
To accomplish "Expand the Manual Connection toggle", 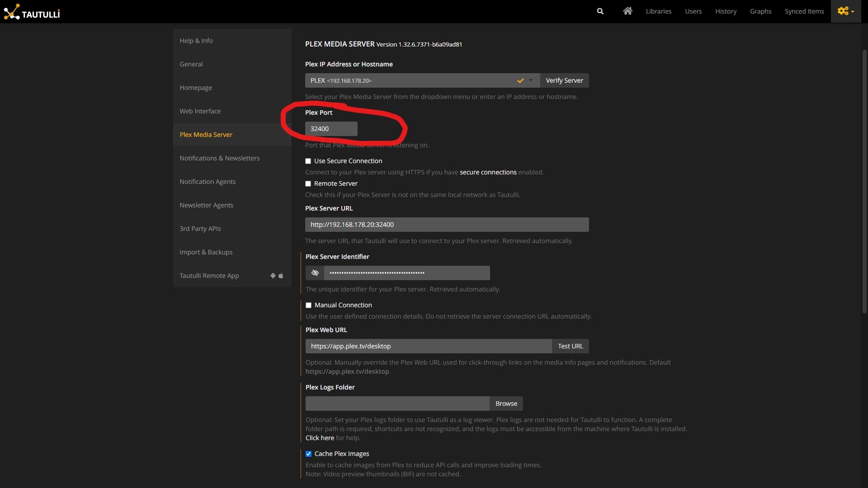I will pyautogui.click(x=307, y=305).
